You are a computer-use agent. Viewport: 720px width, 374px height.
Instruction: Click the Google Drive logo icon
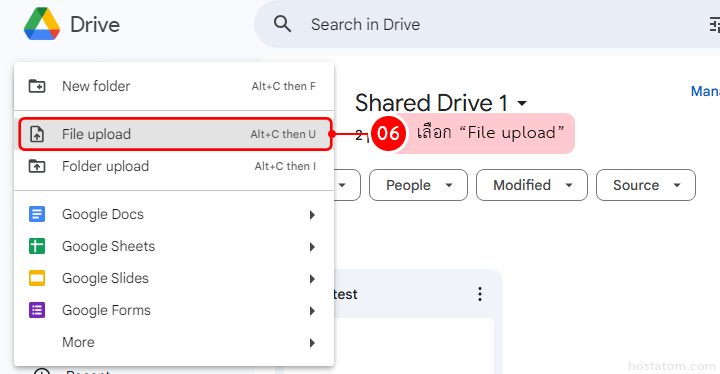(42, 24)
